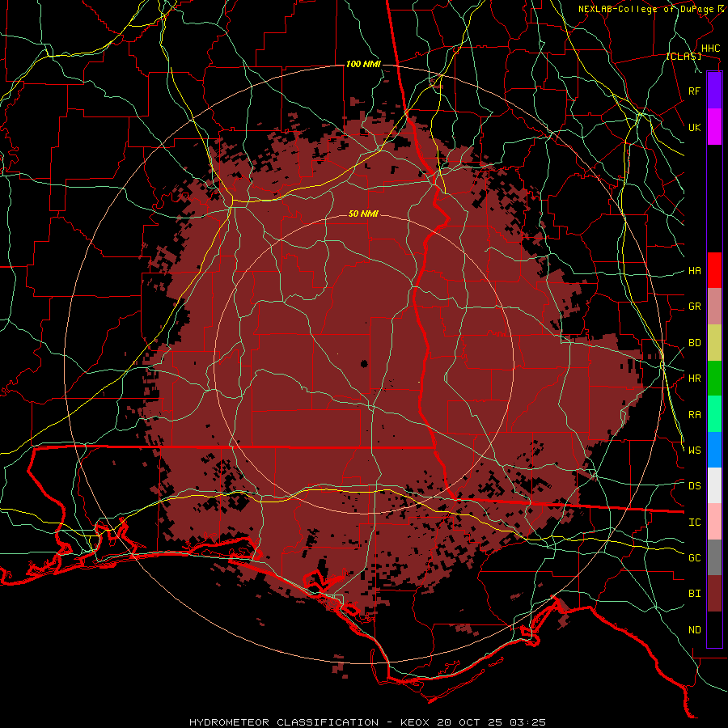
Task: Click the HHC product label
Action: [711, 49]
